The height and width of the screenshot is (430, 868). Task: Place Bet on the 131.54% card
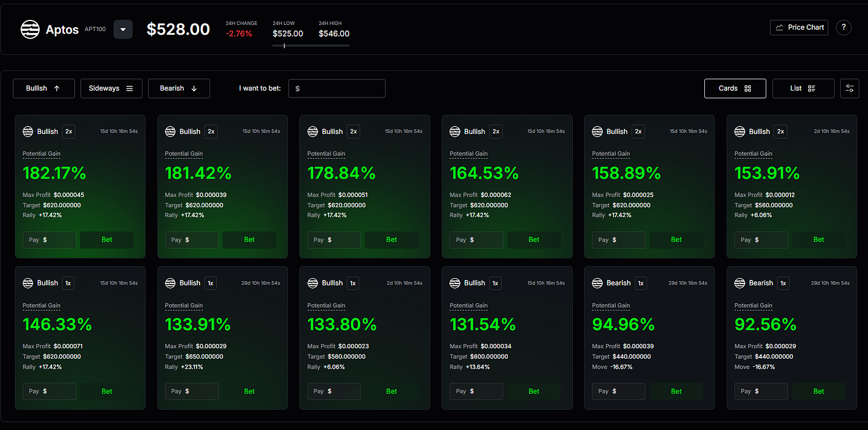[x=534, y=392]
